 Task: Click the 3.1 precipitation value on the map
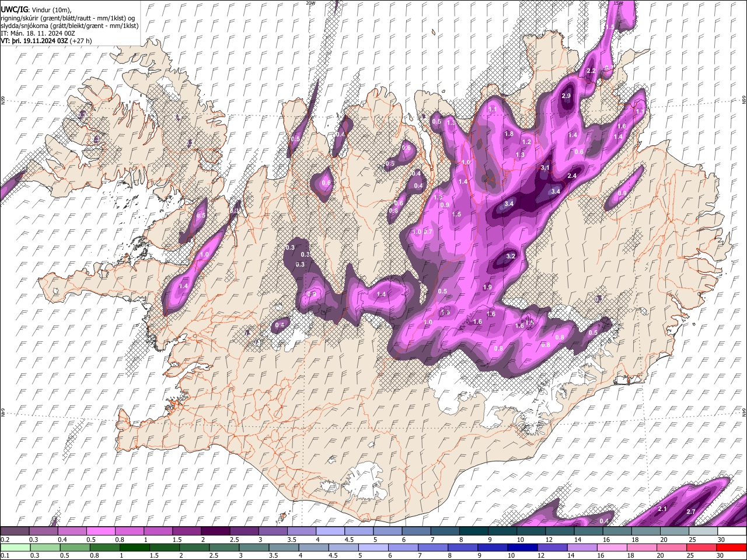[545, 167]
